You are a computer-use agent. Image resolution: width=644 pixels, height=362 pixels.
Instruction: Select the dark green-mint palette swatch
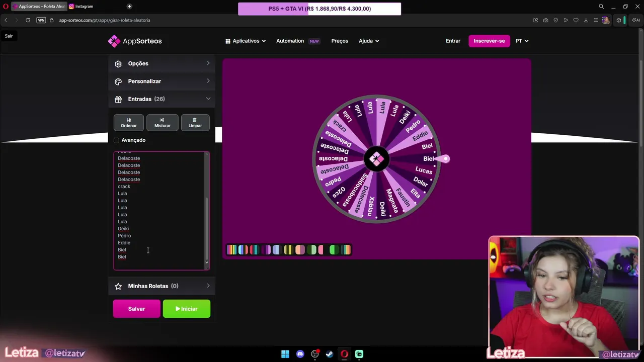click(311, 250)
